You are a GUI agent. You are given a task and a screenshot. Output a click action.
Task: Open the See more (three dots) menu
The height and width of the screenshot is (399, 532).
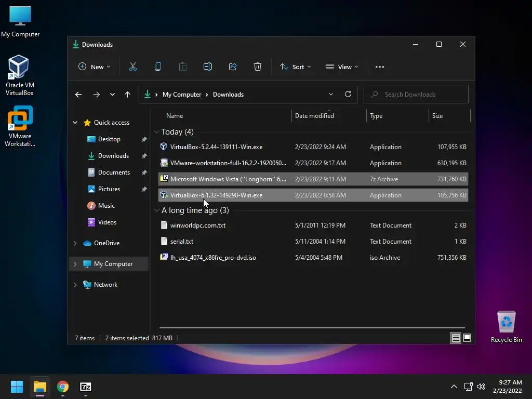click(380, 67)
